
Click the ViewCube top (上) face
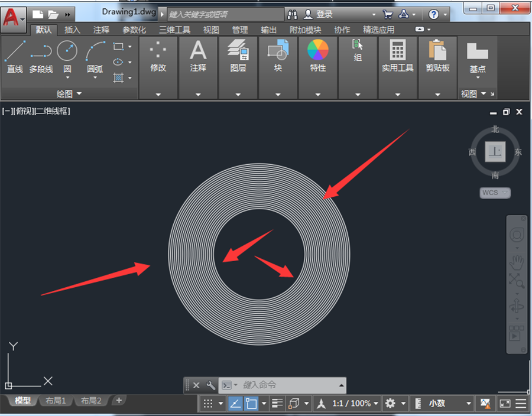tap(495, 151)
